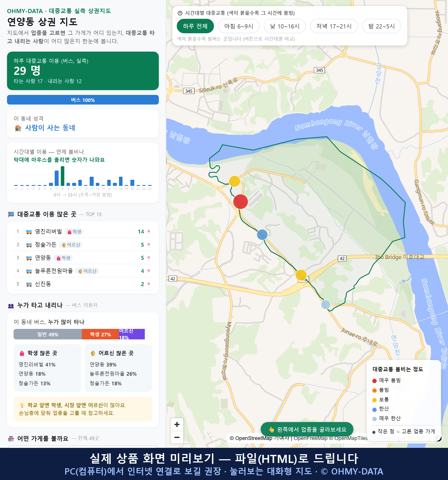
Task: Click the clock icon in time filter panel
Action: click(180, 13)
